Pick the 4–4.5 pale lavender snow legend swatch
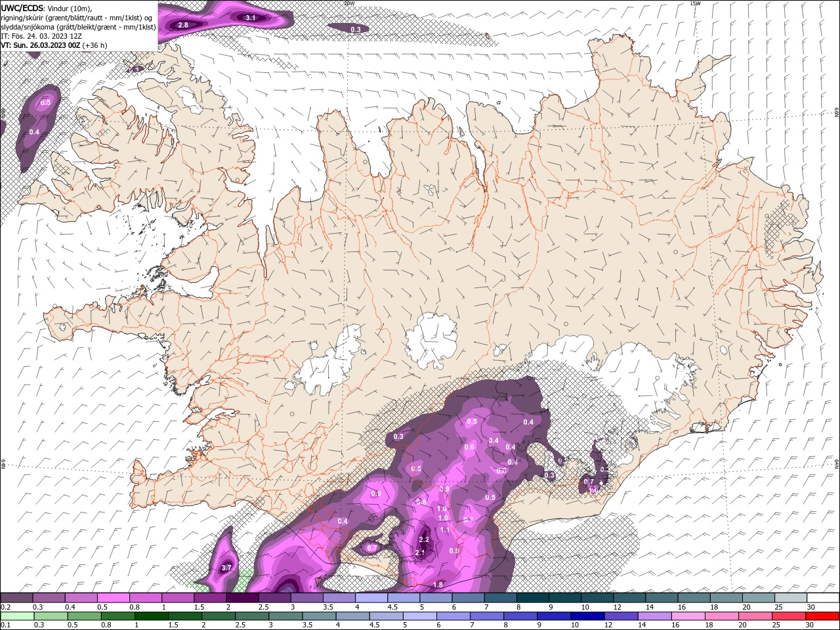This screenshot has height=630, width=840. coord(371,598)
